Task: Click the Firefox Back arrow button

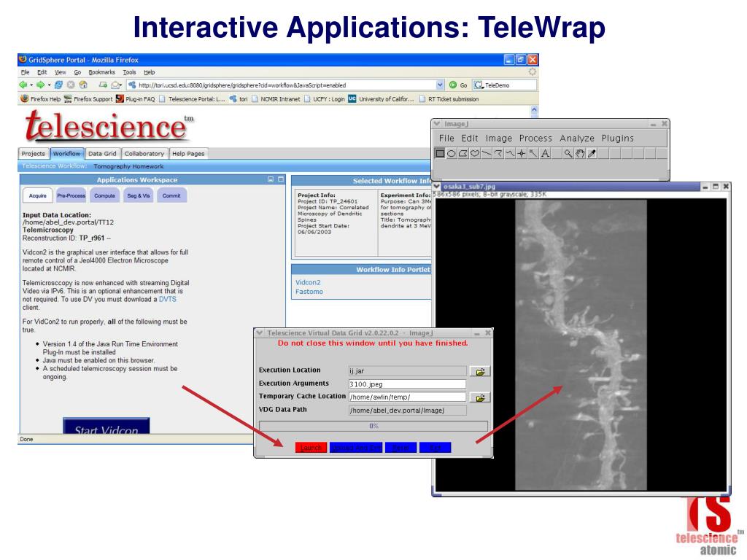Action: (23, 85)
